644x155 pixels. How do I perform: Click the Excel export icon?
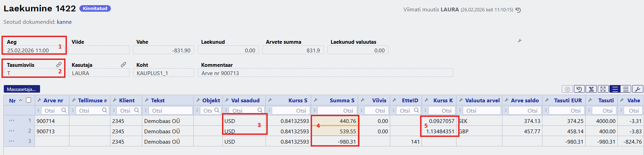(591, 89)
